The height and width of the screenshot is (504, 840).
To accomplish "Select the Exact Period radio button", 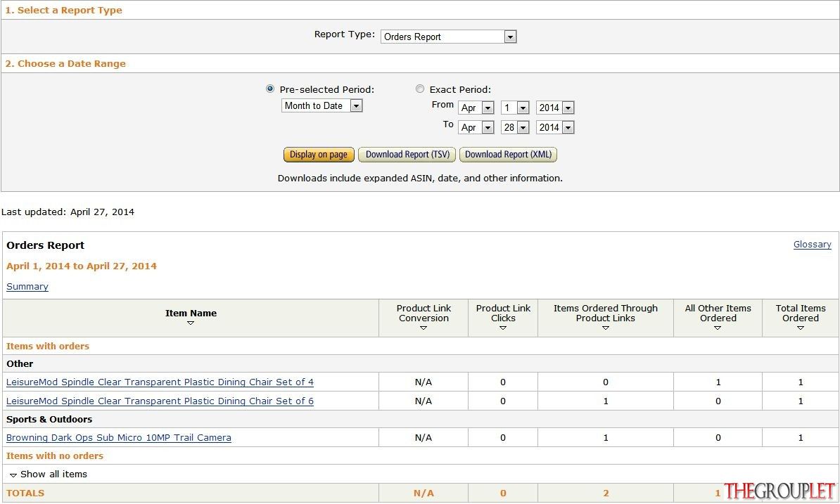I will pyautogui.click(x=420, y=89).
